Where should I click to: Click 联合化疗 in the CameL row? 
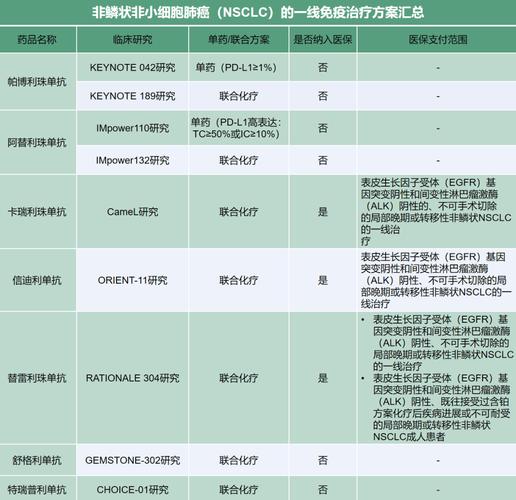tap(239, 212)
